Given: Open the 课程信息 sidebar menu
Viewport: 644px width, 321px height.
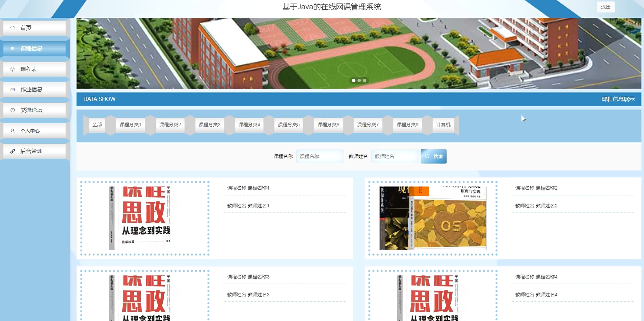Looking at the screenshot, I should [35, 49].
